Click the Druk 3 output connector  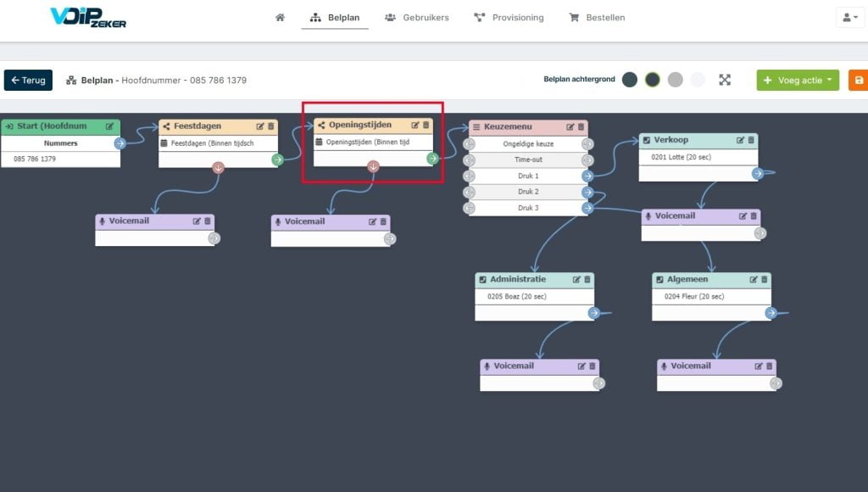point(587,209)
